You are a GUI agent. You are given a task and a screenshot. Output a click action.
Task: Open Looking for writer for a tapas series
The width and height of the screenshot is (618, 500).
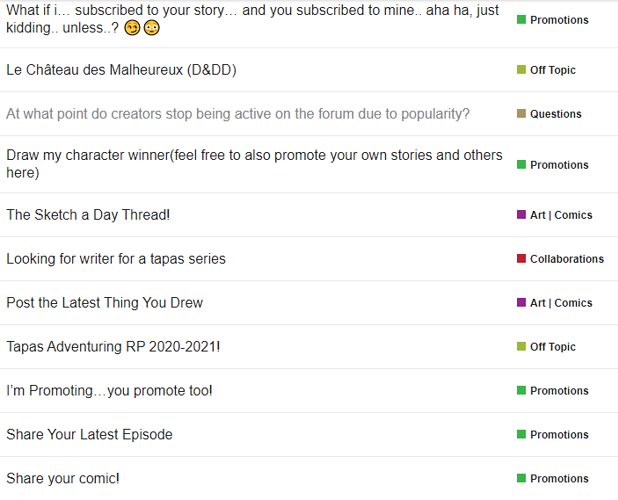[x=116, y=259]
